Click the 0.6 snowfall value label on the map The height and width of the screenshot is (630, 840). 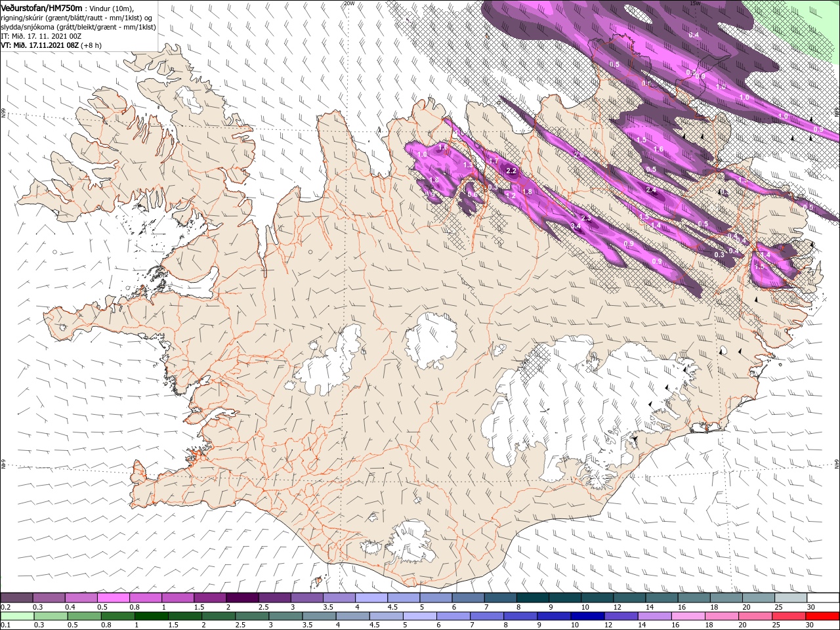click(471, 194)
